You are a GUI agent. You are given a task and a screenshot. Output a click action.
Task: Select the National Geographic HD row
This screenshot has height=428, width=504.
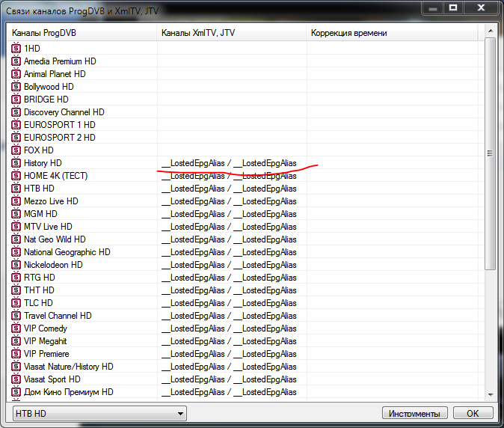click(67, 252)
